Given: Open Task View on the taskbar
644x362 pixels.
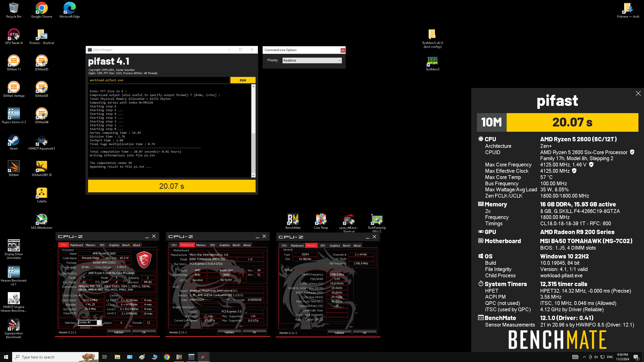Looking at the screenshot, I should tap(105, 357).
